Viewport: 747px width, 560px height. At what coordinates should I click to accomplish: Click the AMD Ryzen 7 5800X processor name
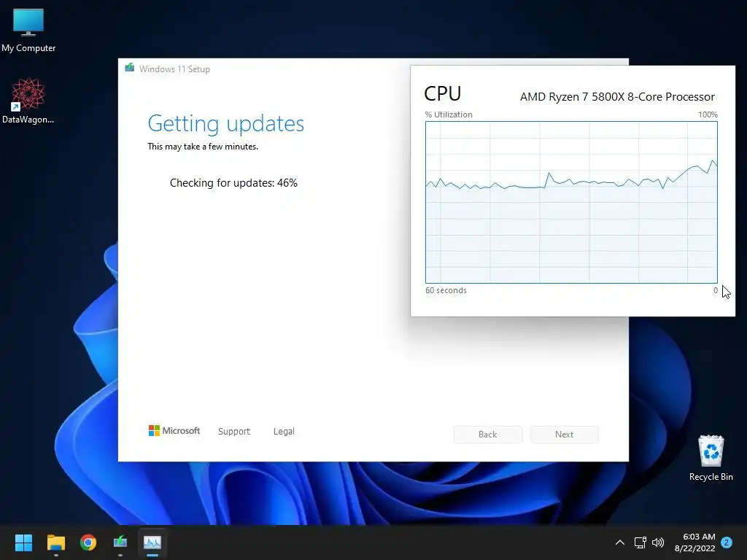point(617,97)
